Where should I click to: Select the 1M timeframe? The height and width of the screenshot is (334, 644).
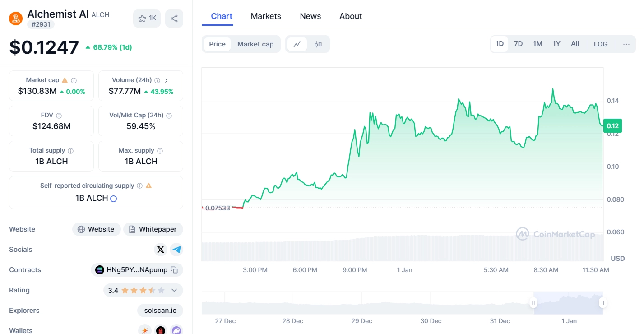537,43
